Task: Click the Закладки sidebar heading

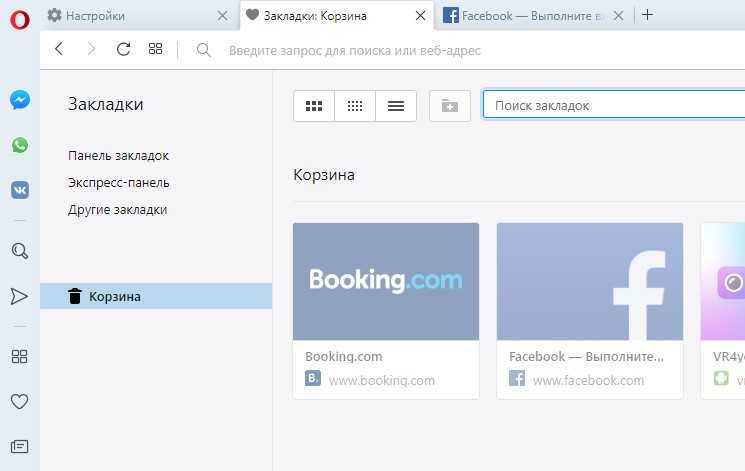Action: [105, 104]
